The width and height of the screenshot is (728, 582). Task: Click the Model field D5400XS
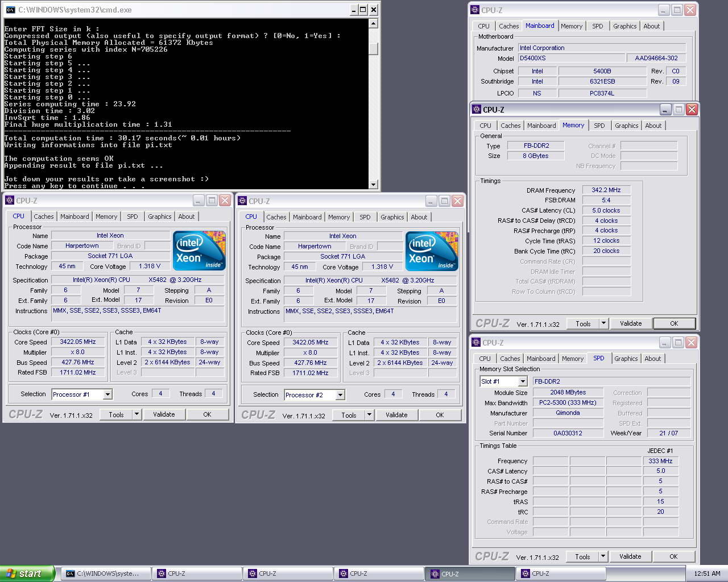[571, 58]
